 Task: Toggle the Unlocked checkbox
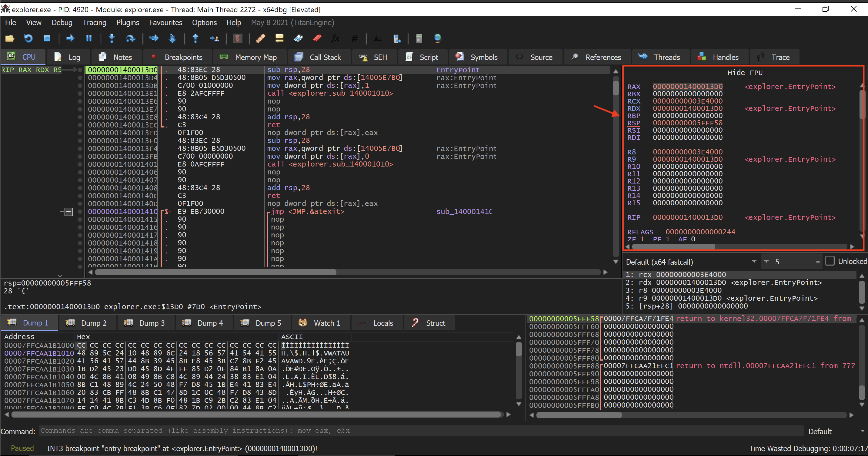pyautogui.click(x=830, y=261)
